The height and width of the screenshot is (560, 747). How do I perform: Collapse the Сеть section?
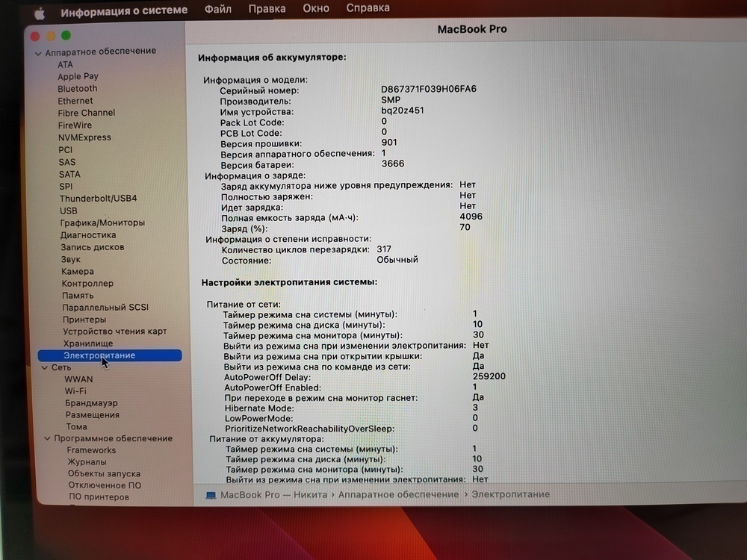click(x=46, y=367)
